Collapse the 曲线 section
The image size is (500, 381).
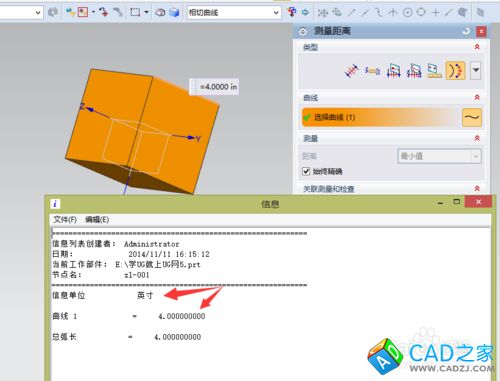click(x=477, y=97)
